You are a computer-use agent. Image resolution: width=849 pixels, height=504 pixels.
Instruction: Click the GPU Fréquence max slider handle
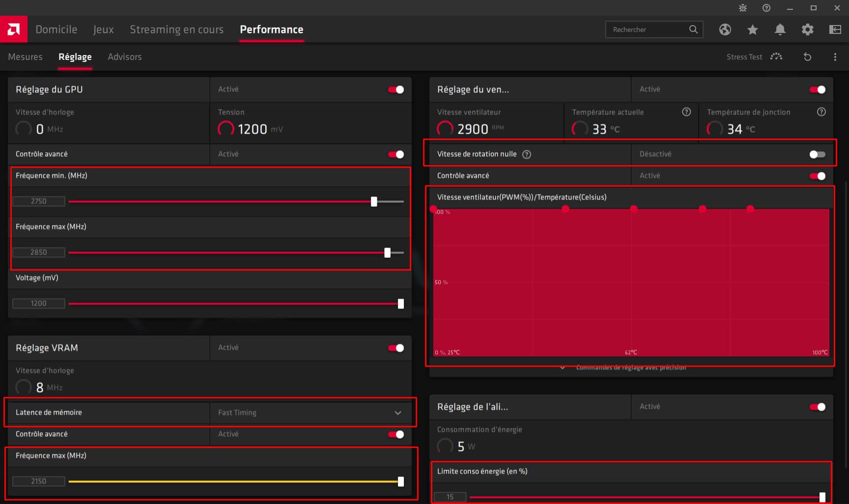[x=387, y=252]
